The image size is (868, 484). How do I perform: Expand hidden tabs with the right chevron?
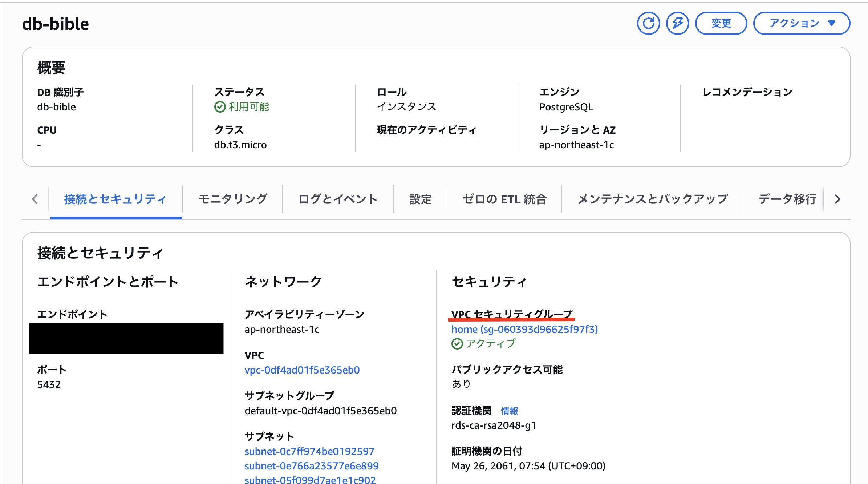point(837,199)
